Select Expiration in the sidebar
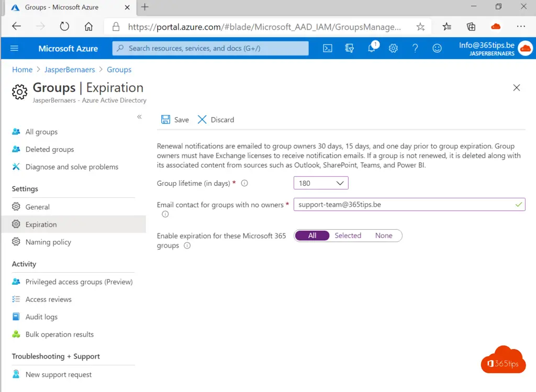The height and width of the screenshot is (392, 536). click(x=73, y=224)
